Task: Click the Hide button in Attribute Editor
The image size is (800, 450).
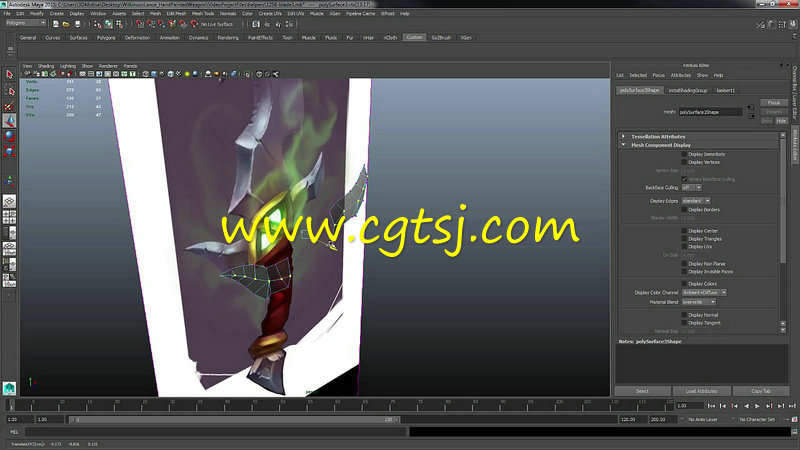Action: (781, 121)
